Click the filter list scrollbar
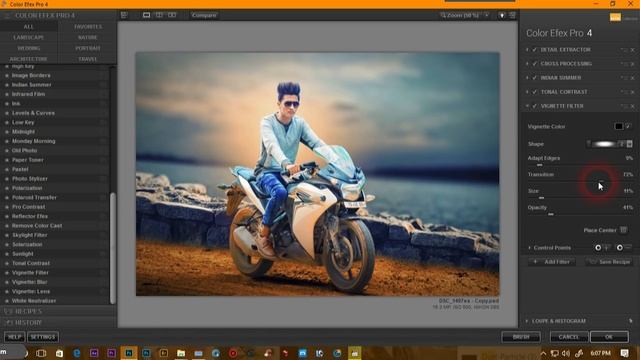 click(113, 248)
